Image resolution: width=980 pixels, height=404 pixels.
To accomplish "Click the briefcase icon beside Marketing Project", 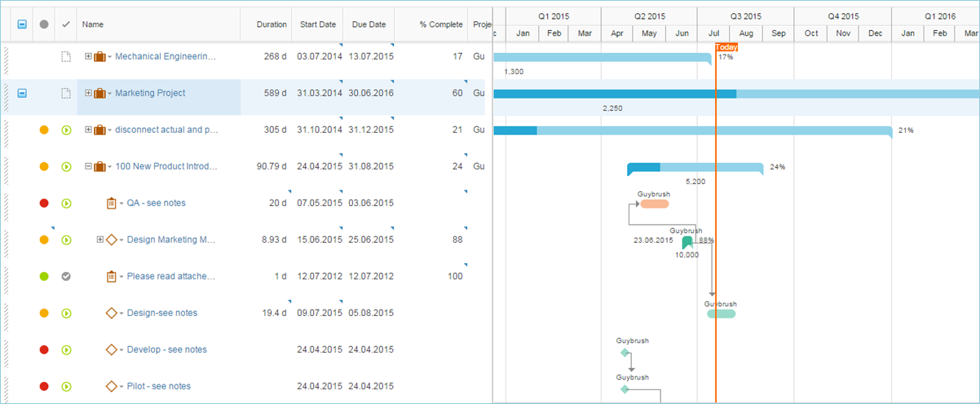I will 100,94.
